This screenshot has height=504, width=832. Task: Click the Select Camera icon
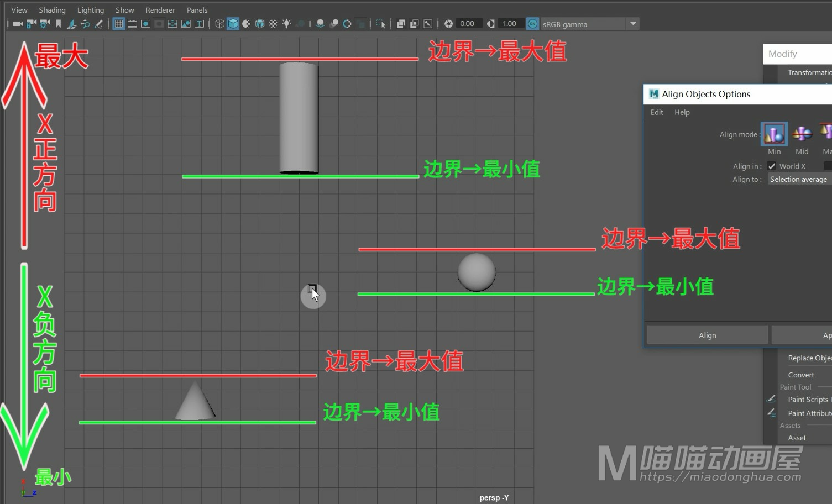click(18, 24)
